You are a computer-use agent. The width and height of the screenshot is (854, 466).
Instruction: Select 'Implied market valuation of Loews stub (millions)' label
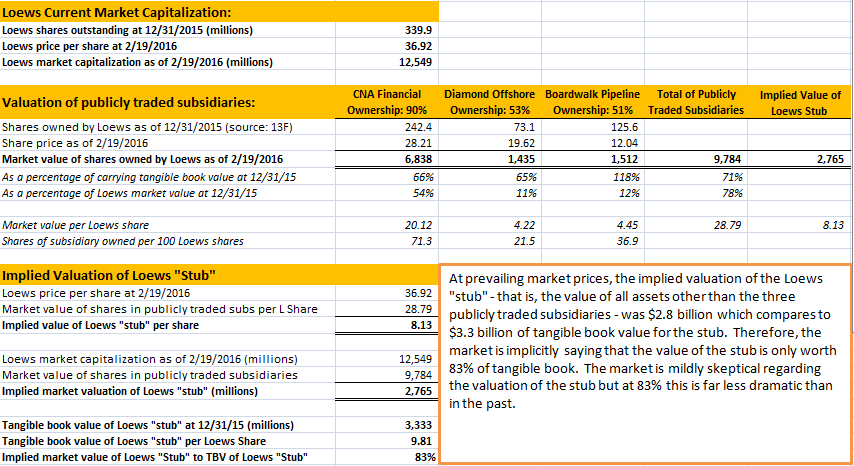pyautogui.click(x=130, y=391)
